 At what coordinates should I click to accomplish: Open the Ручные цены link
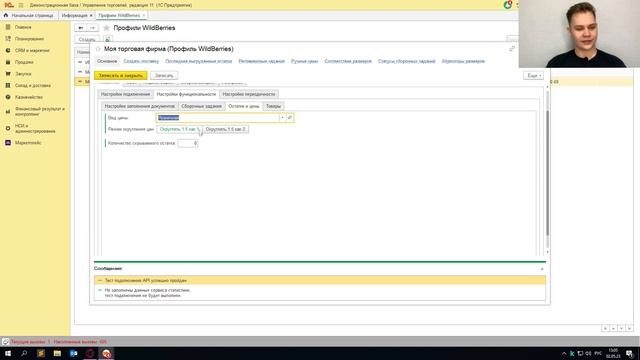point(304,61)
